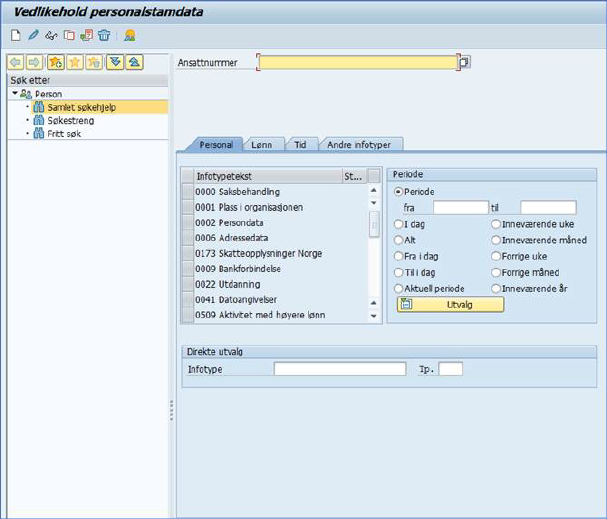
Task: Click the Periode til date field
Action: tap(548, 207)
